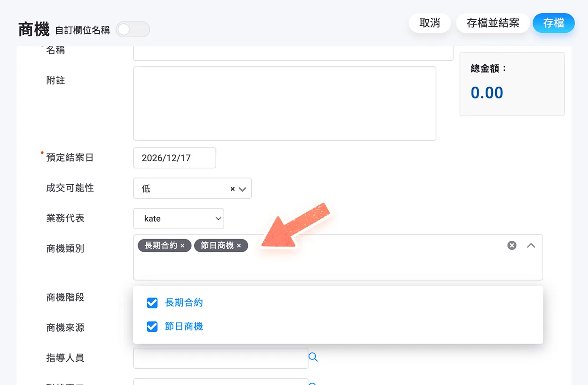This screenshot has height=385, width=588.
Task: Open the 業務代表 kate dropdown
Action: [x=178, y=218]
